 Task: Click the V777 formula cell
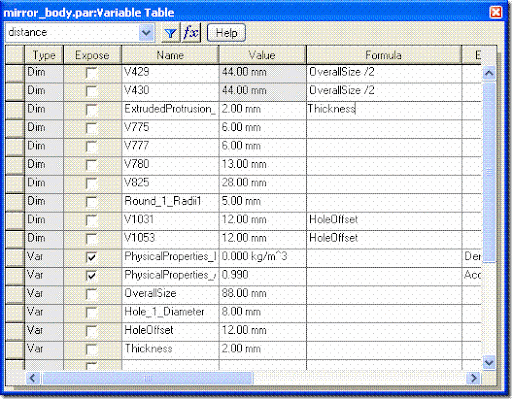(384, 146)
